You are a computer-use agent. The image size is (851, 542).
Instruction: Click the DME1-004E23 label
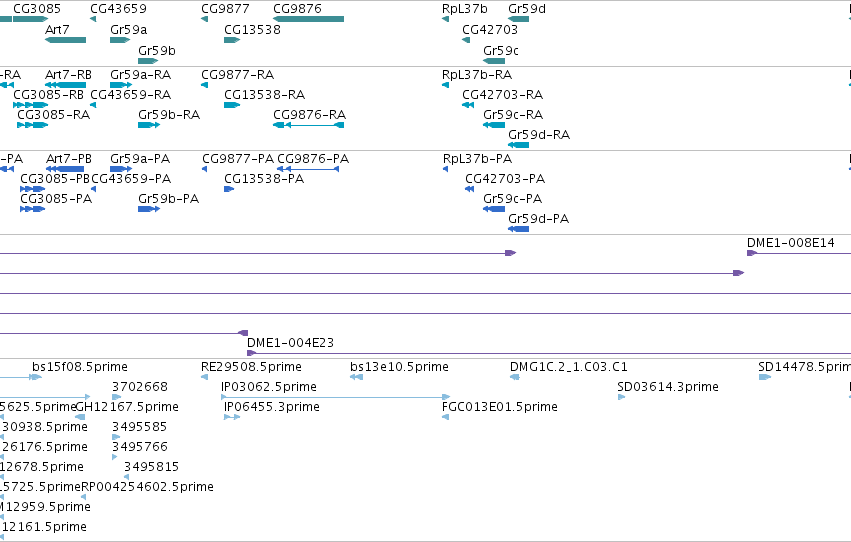pos(290,343)
